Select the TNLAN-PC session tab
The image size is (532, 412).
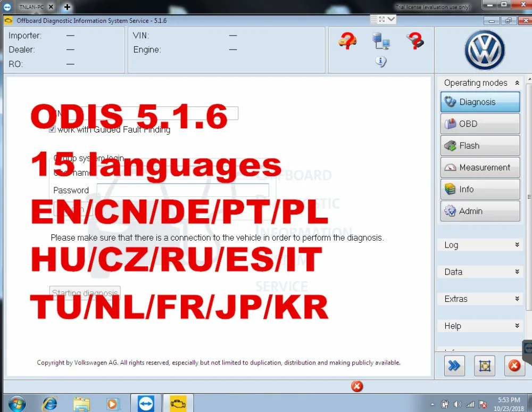coord(31,7)
